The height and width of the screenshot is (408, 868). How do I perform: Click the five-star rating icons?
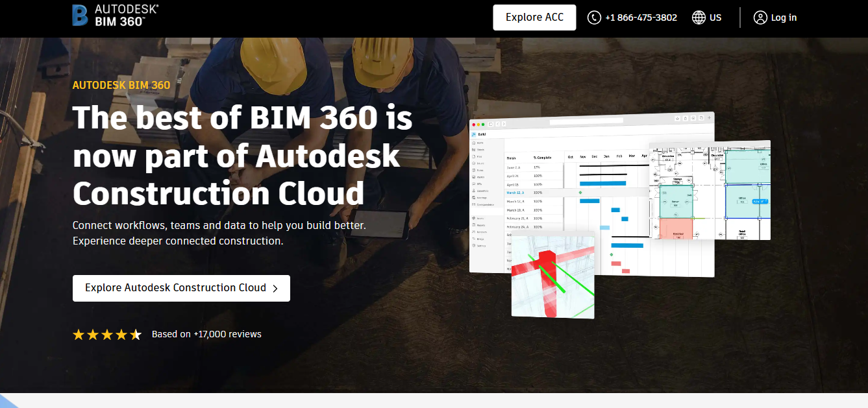pos(107,335)
